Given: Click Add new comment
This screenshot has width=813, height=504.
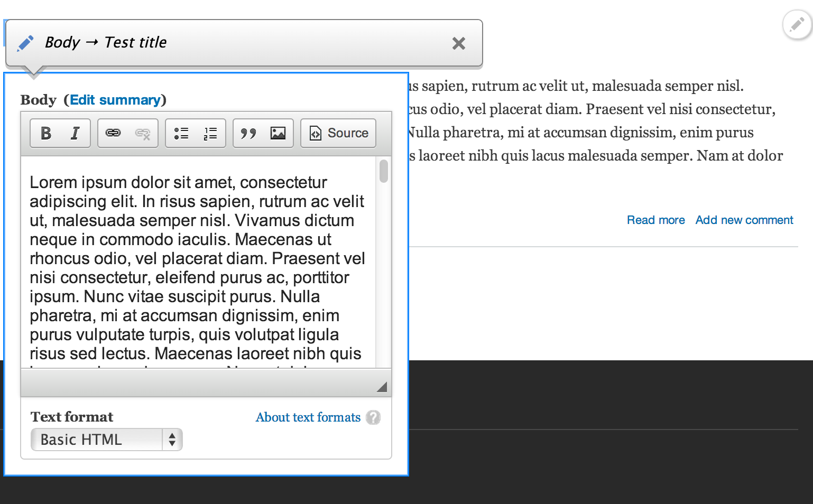Looking at the screenshot, I should (744, 220).
